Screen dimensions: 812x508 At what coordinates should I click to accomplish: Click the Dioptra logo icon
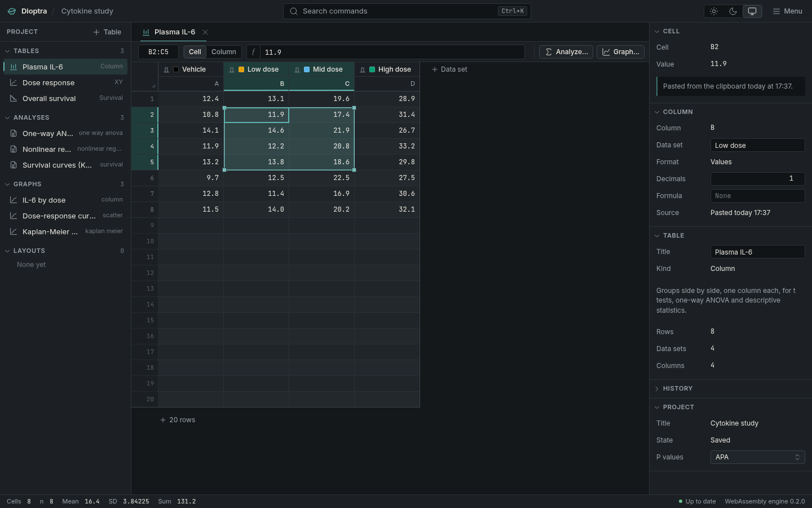point(12,11)
